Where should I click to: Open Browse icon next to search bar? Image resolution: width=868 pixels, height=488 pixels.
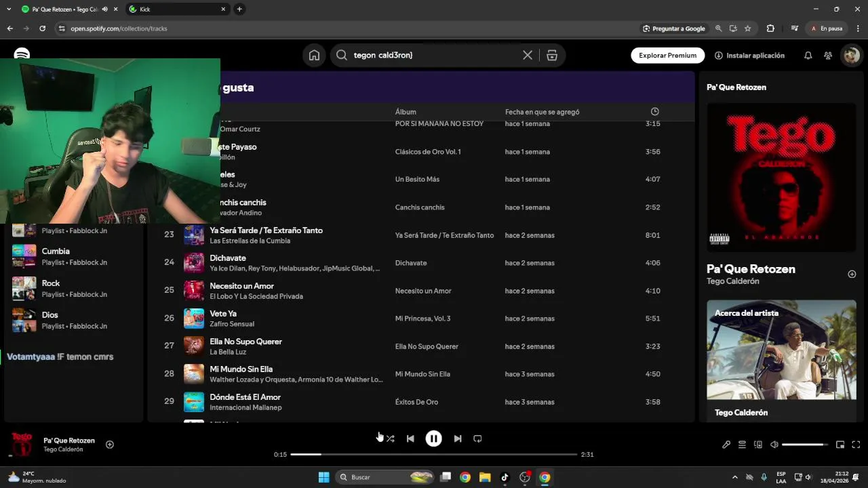coord(552,56)
